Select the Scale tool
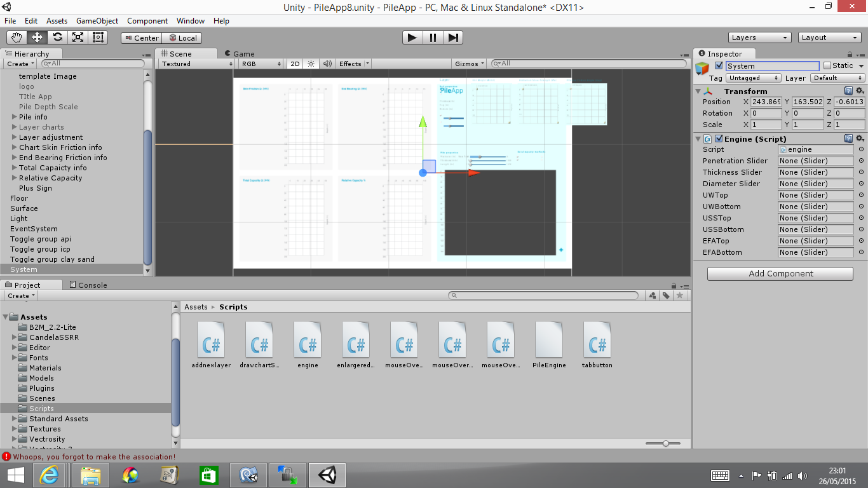 click(x=78, y=37)
